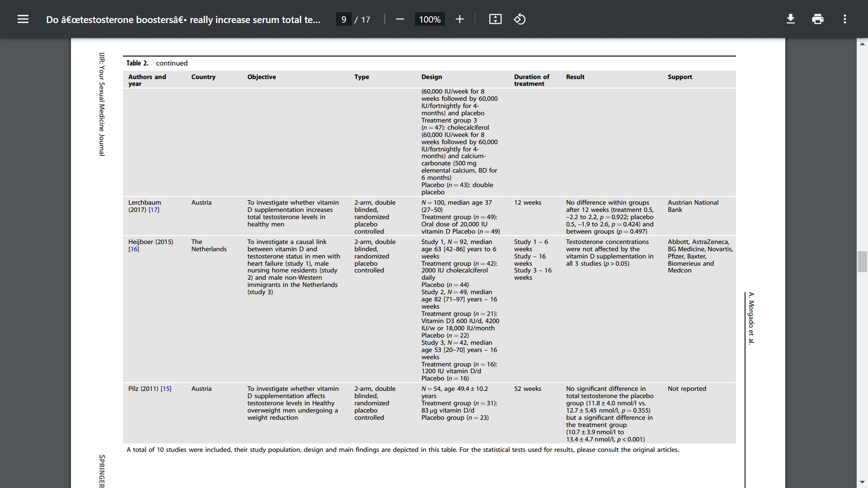The width and height of the screenshot is (868, 488).
Task: Click 'Study 1 – 6 weeks' duration text
Action: 531,245
